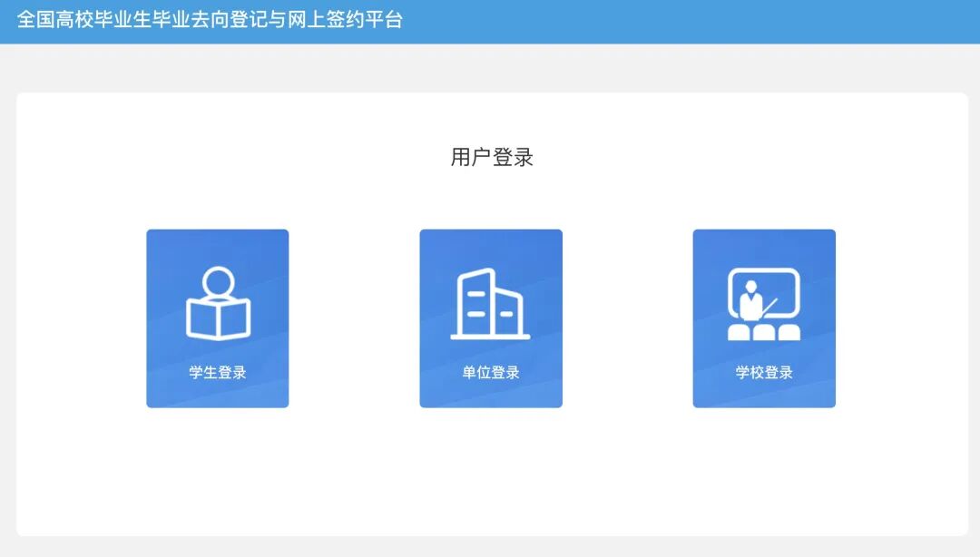Screen dimensions: 980x557
Task: Click the blue employer login tile in the center
Action: 491,318
